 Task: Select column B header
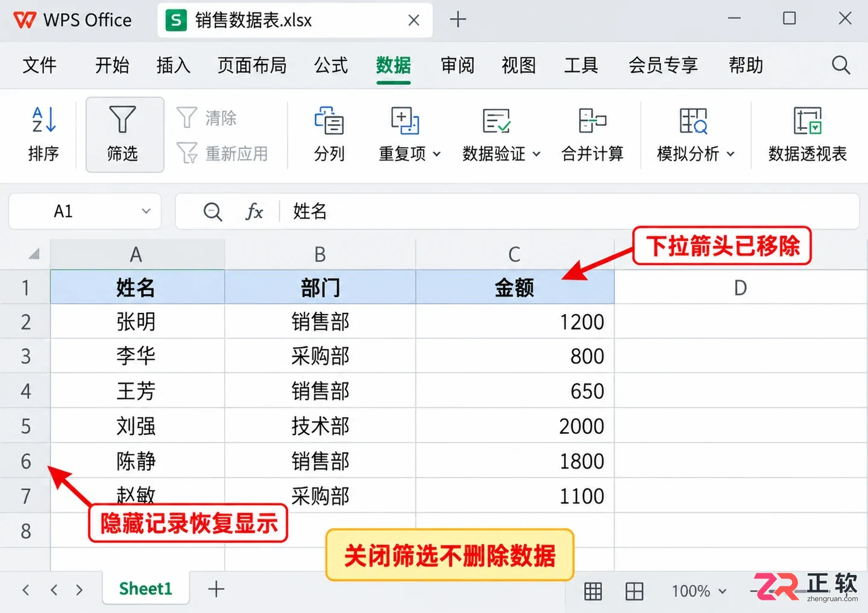[320, 254]
